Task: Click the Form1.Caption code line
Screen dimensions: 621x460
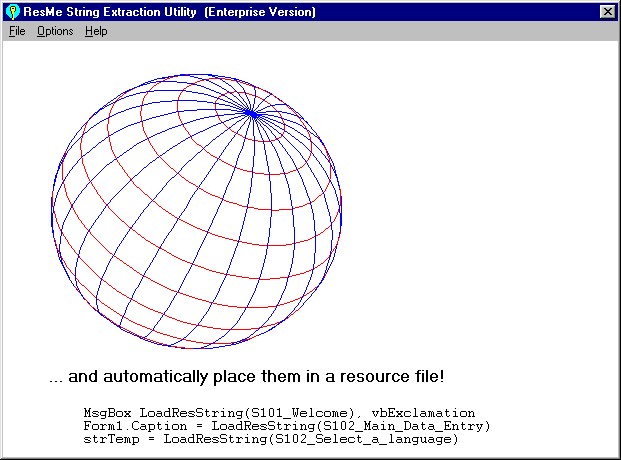Action: [287, 425]
